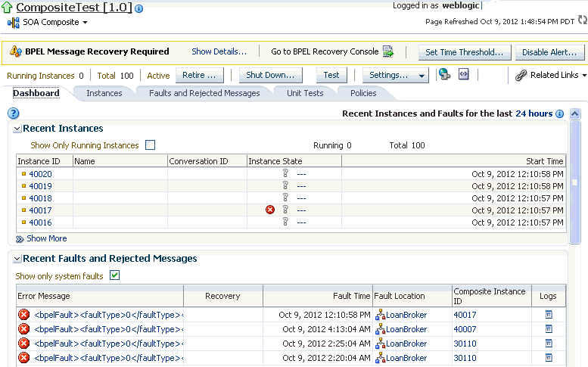Open logs icon for 4:13:04 AM fault
The height and width of the screenshot is (367, 588).
(549, 328)
